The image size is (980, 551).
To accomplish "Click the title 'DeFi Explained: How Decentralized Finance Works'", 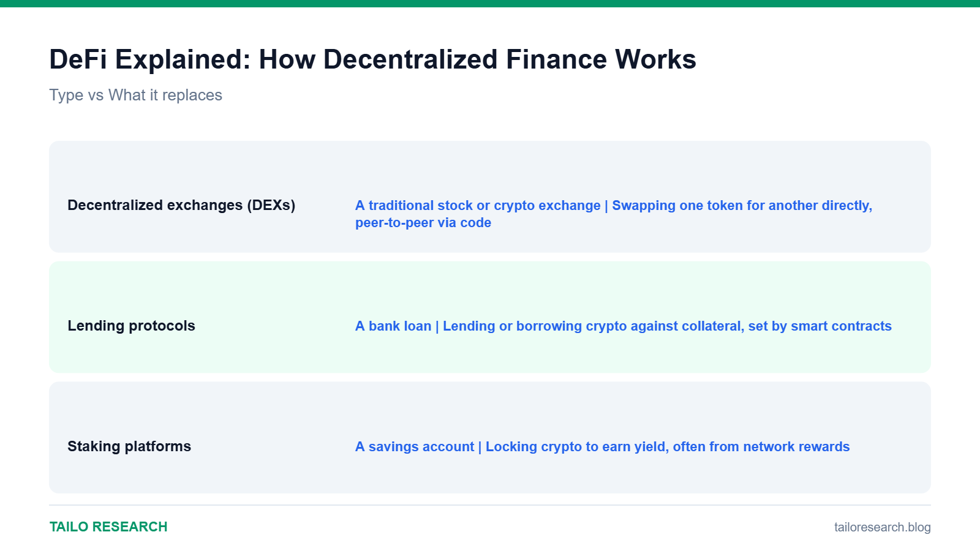I will pyautogui.click(x=372, y=59).
